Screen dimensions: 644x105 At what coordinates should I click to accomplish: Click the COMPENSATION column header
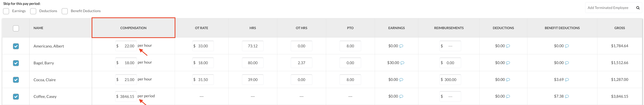coord(133,28)
